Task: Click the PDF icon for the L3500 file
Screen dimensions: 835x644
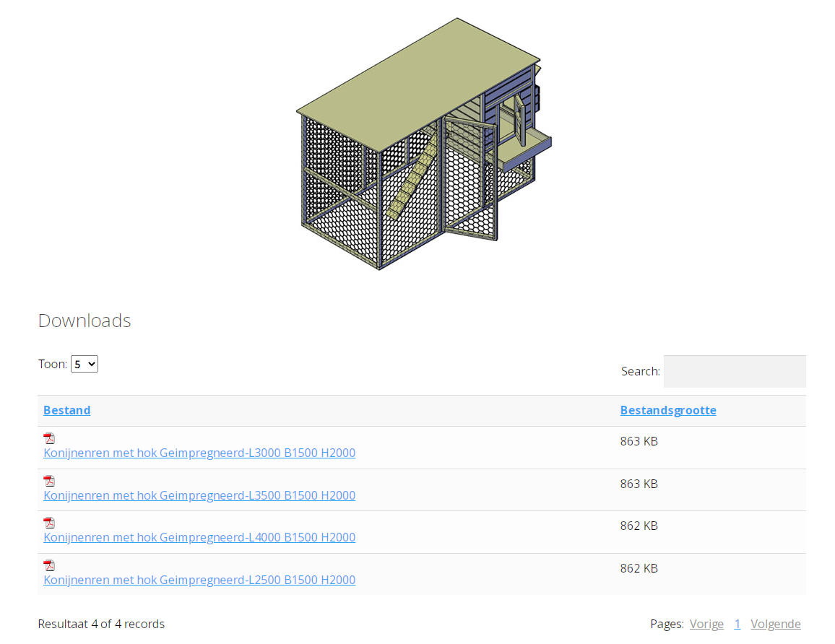Action: click(x=49, y=481)
